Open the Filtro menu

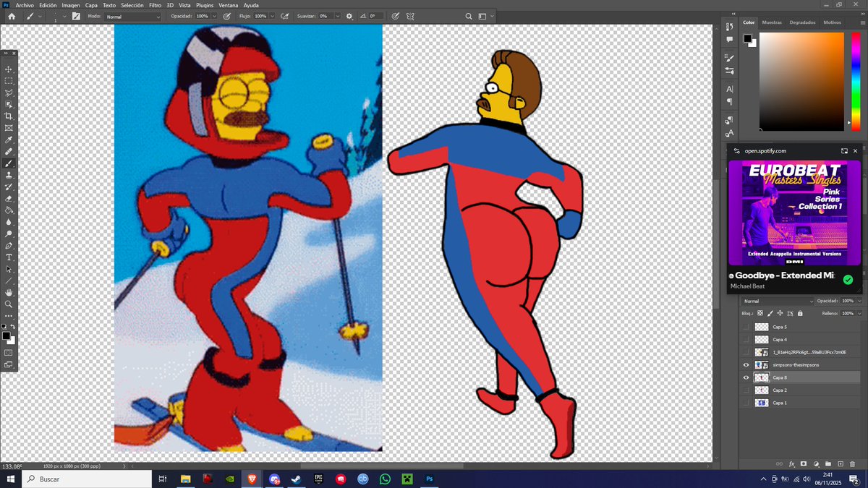click(x=156, y=4)
